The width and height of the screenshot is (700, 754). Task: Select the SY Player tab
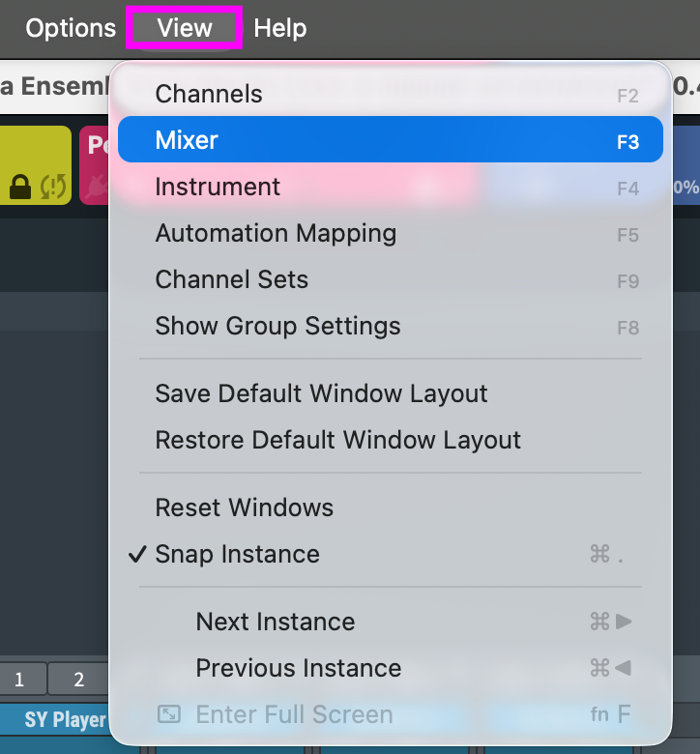[x=64, y=720]
